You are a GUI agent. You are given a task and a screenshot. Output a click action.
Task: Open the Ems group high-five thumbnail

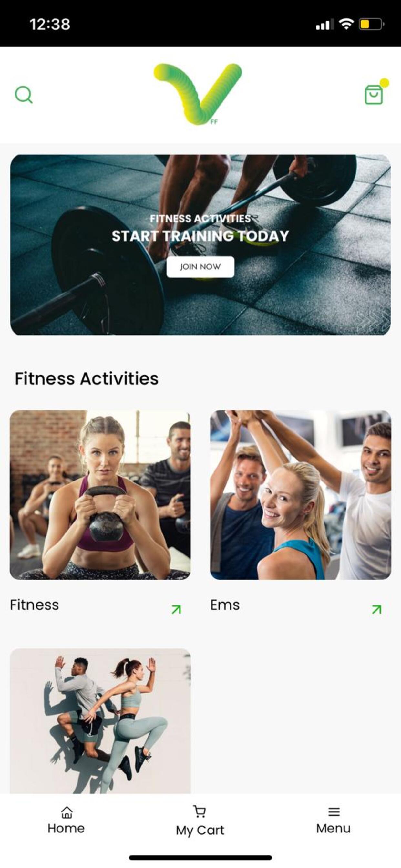301,495
